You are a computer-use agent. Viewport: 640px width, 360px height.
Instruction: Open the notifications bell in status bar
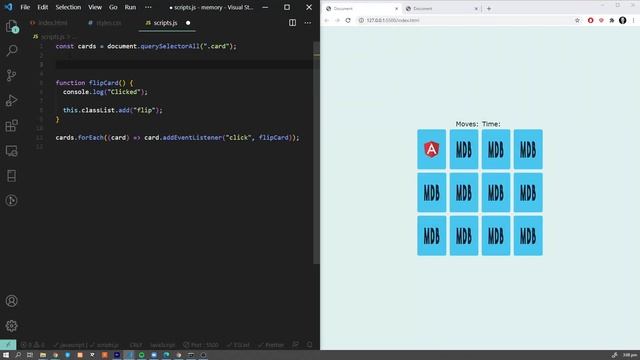point(309,345)
